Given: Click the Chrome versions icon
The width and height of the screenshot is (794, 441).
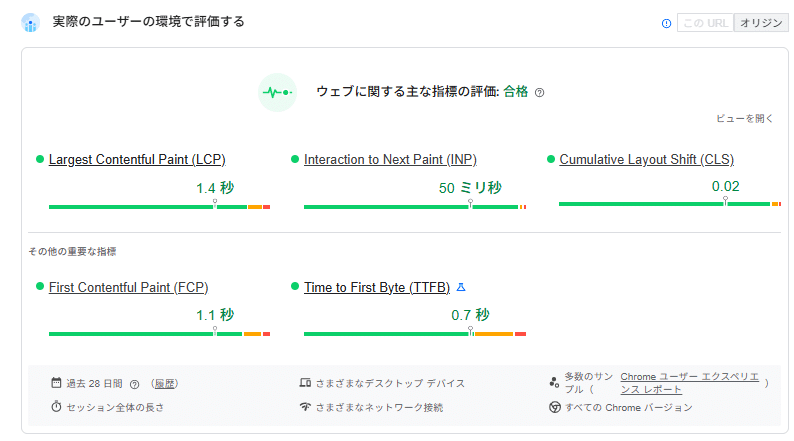Looking at the screenshot, I should (554, 407).
